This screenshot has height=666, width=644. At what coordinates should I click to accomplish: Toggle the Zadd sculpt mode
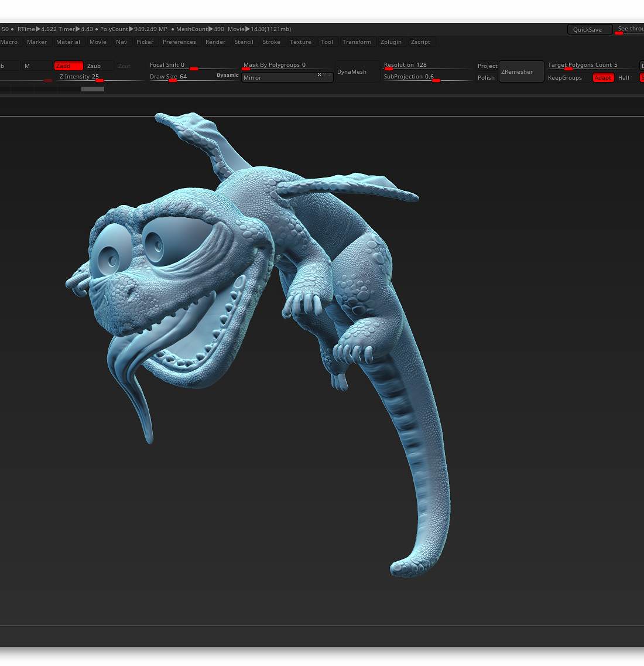[x=68, y=66]
